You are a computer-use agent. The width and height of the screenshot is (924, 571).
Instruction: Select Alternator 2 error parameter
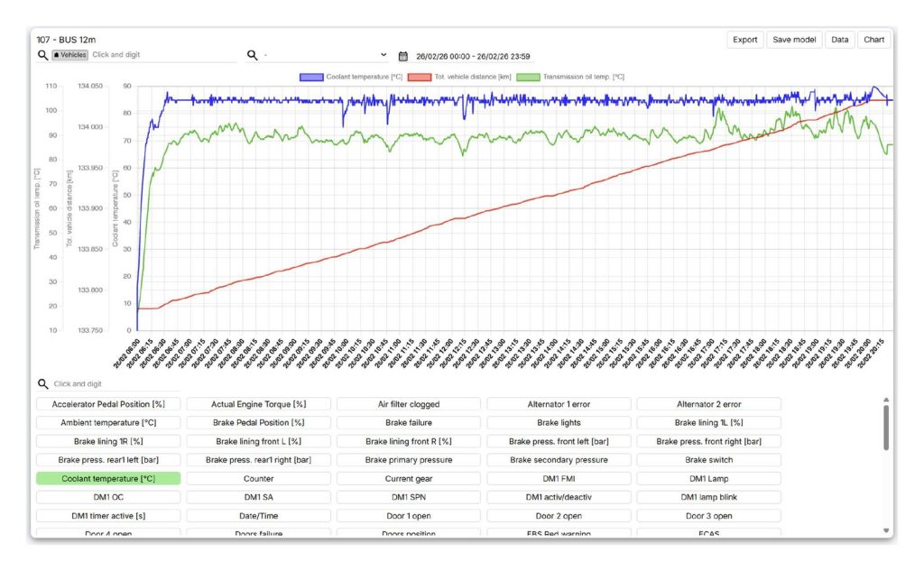[709, 404]
